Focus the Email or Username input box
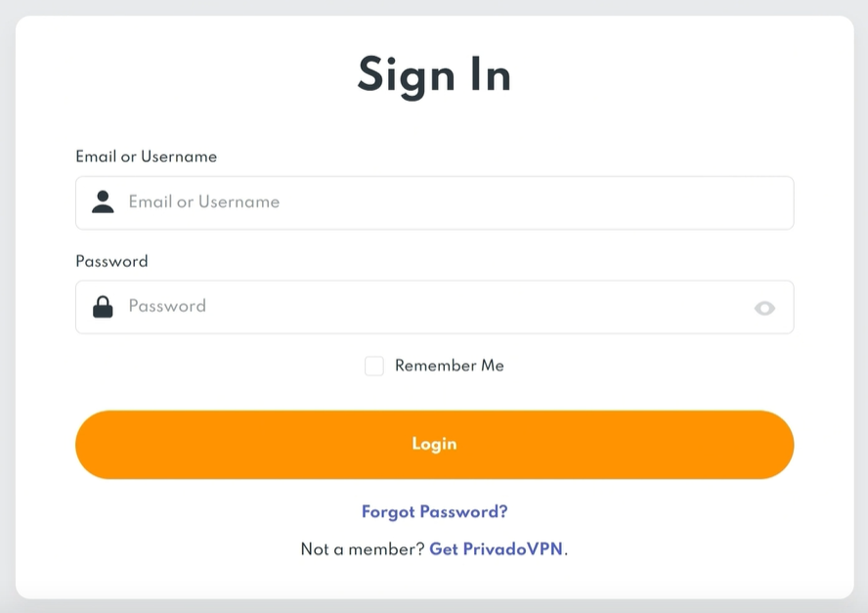The image size is (868, 613). click(434, 202)
